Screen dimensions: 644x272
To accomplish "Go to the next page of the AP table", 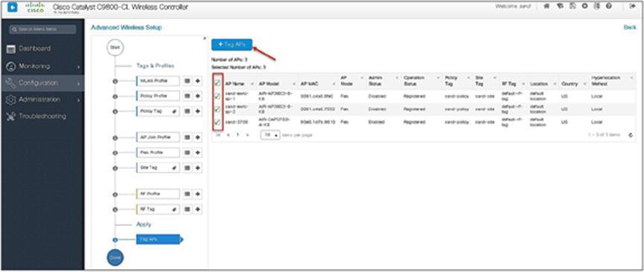I will (247, 135).
